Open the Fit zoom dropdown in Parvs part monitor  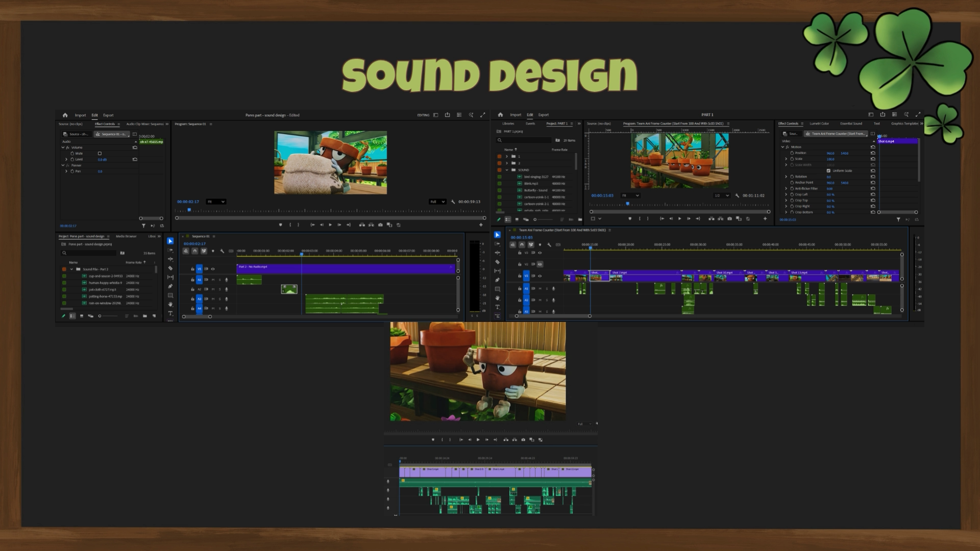pyautogui.click(x=216, y=202)
